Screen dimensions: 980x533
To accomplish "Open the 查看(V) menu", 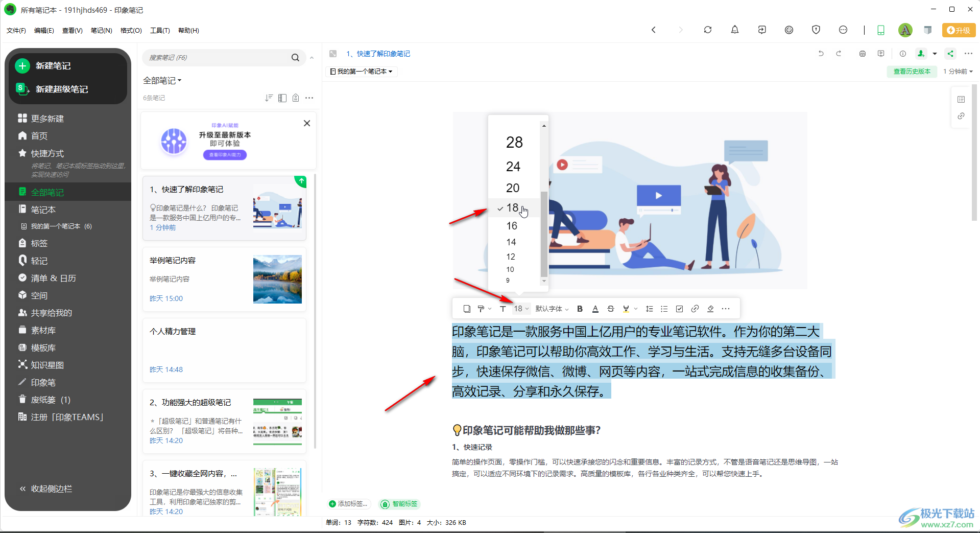I will (72, 31).
